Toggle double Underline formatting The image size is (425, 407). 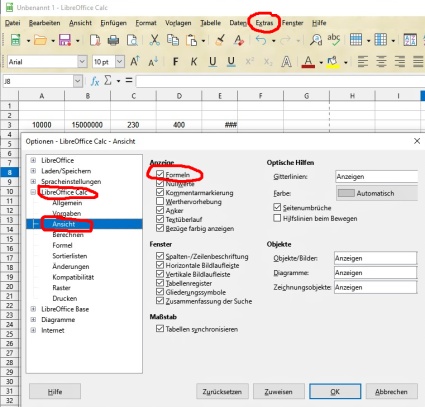pyautogui.click(x=231, y=62)
